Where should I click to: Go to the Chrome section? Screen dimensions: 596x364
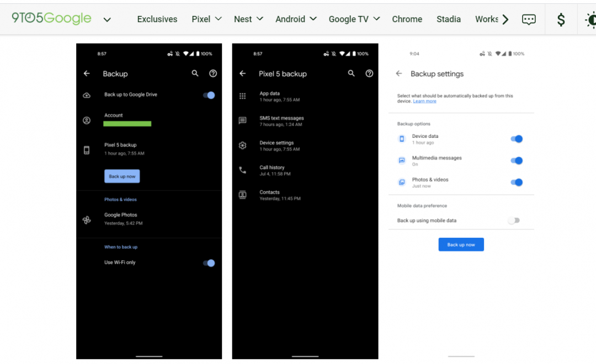point(407,19)
